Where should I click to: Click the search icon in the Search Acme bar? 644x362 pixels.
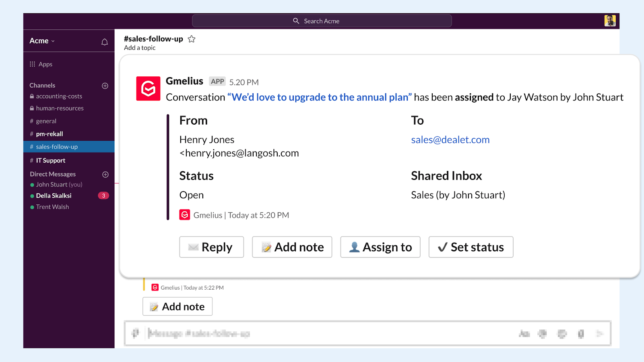pos(296,21)
